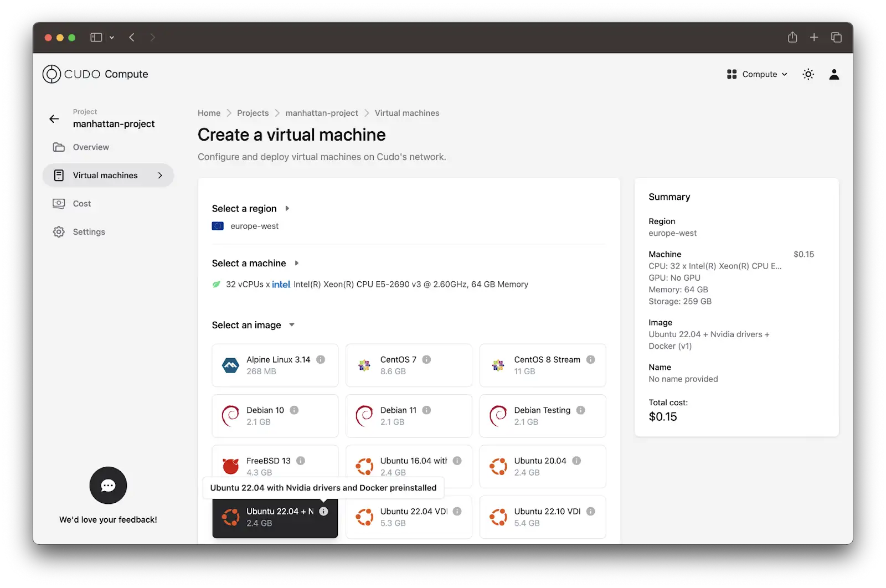Select the Ubuntu 22.04 VDI image

click(x=409, y=517)
